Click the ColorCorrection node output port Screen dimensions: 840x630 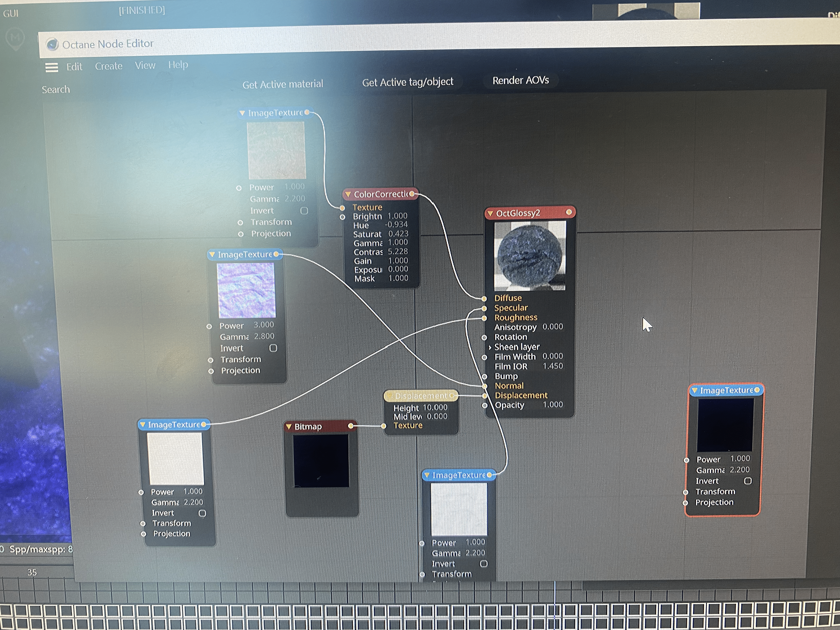(x=412, y=194)
